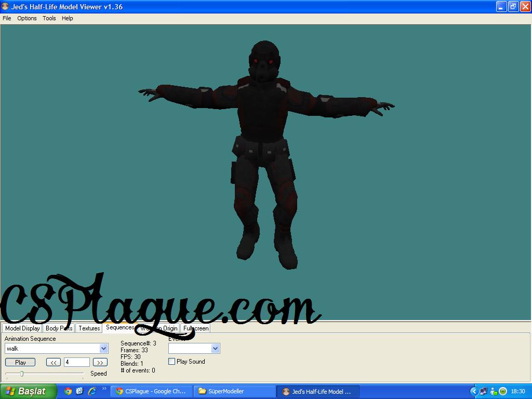Screen dimensions: 532x399
Task: Step to next frame with >> button
Action: [100, 363]
